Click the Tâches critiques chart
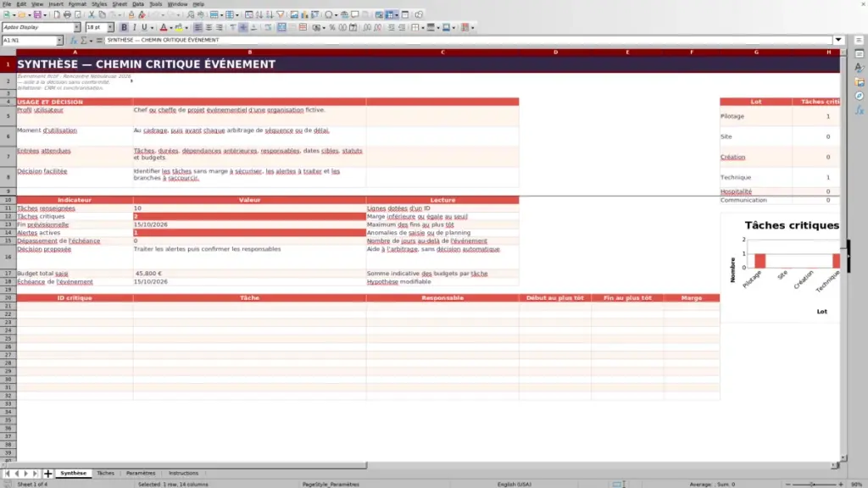Image resolution: width=868 pixels, height=488 pixels. [x=781, y=269]
